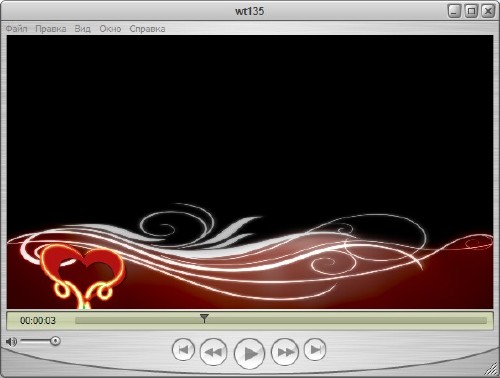Image resolution: width=500 pixels, height=378 pixels.
Task: Click the red heart in the video
Action: (x=83, y=267)
